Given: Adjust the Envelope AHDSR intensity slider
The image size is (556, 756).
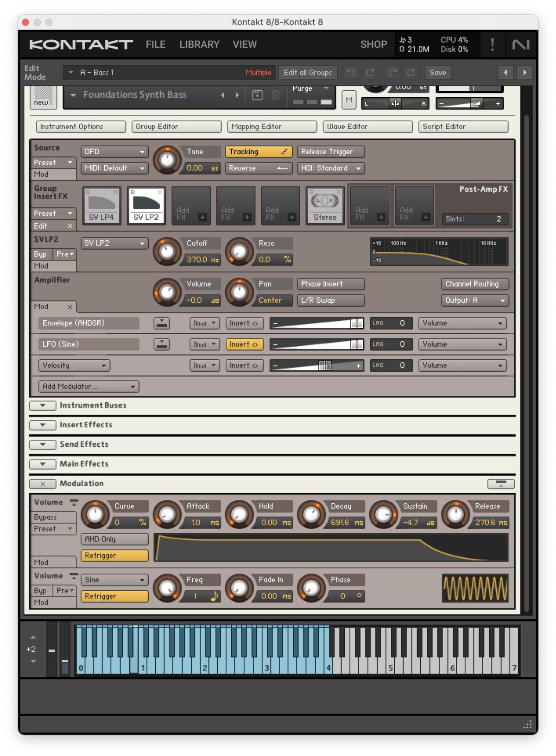Looking at the screenshot, I should [x=317, y=323].
